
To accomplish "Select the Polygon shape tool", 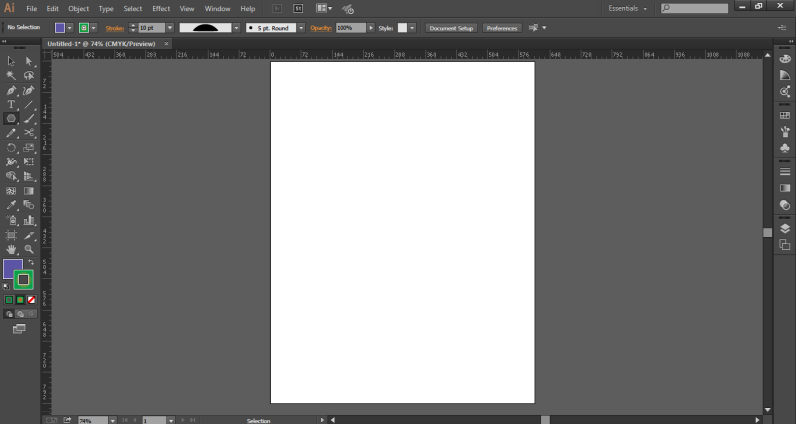I will [x=11, y=118].
